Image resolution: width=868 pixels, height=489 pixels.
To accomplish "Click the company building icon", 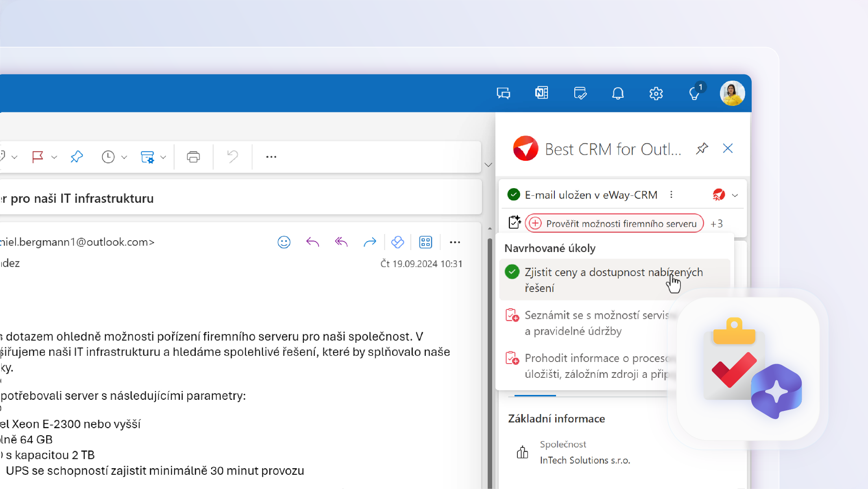I will (522, 452).
